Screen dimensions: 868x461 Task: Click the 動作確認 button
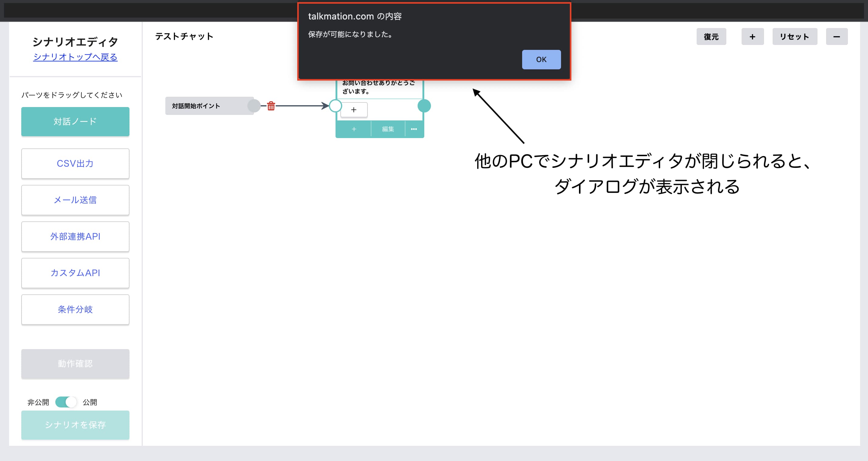pos(75,363)
